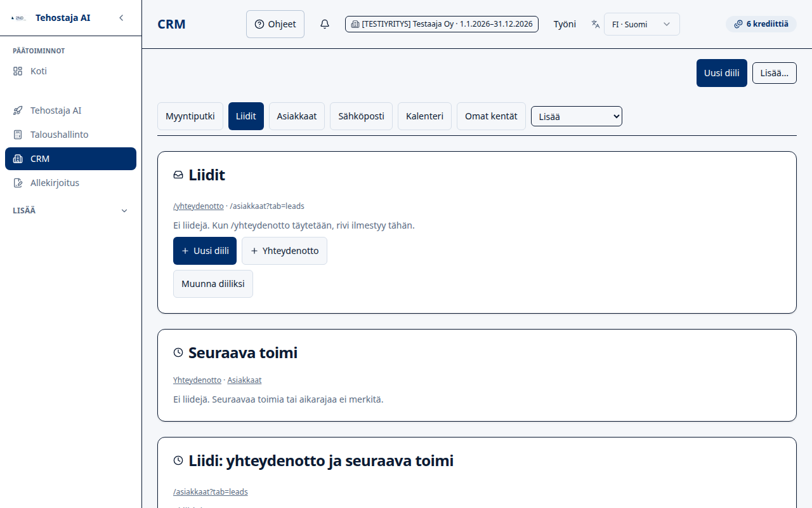The height and width of the screenshot is (508, 812).
Task: Click the language translate icon
Action: pos(595,24)
